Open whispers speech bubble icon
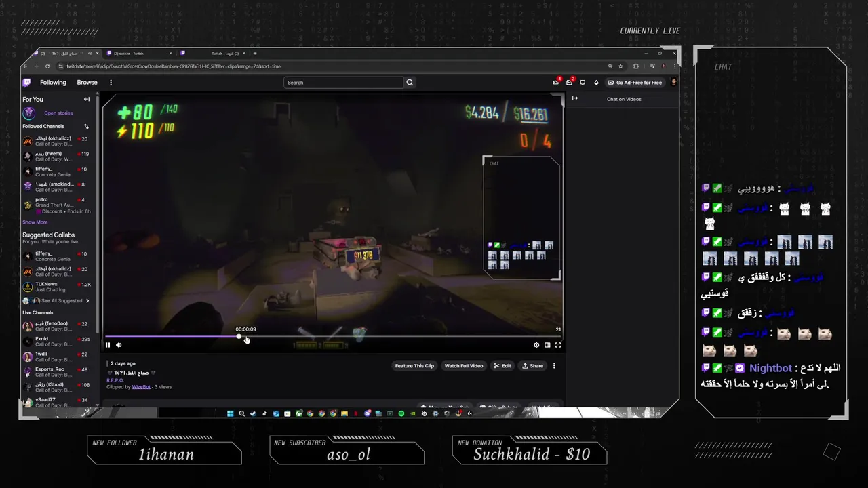Image resolution: width=868 pixels, height=488 pixels. 583,83
